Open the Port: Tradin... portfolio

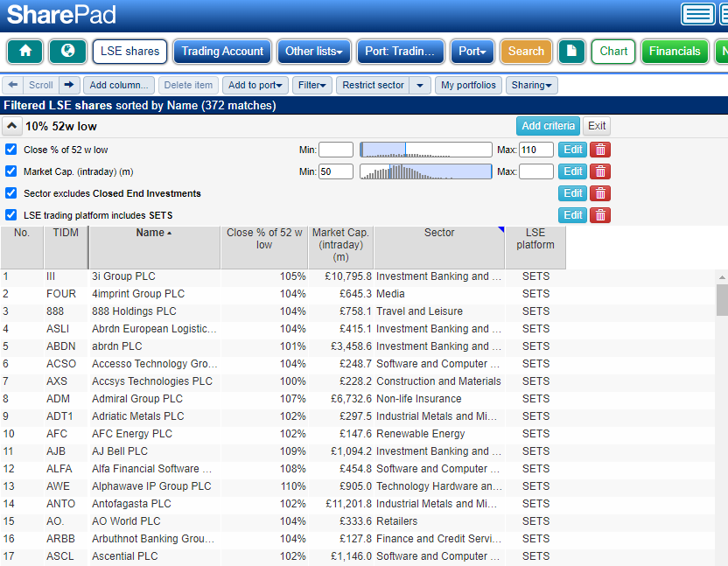pyautogui.click(x=400, y=51)
